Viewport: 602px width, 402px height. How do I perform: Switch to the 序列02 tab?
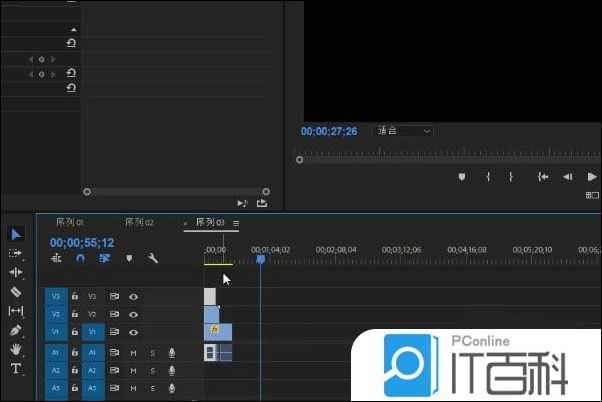138,222
